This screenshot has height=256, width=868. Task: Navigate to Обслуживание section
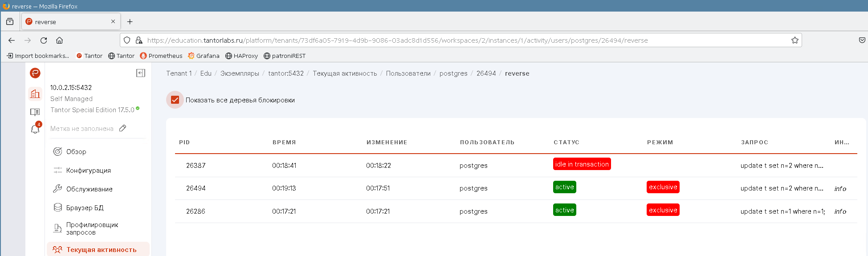click(89, 189)
